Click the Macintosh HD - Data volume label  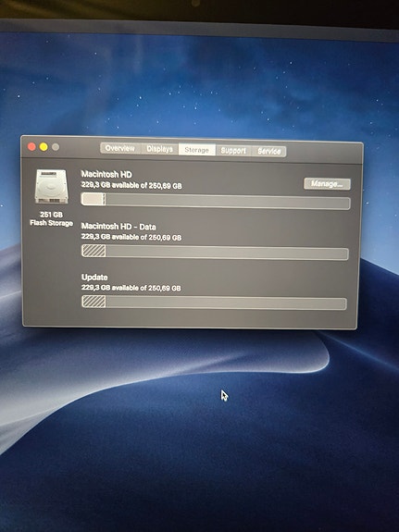(x=118, y=227)
